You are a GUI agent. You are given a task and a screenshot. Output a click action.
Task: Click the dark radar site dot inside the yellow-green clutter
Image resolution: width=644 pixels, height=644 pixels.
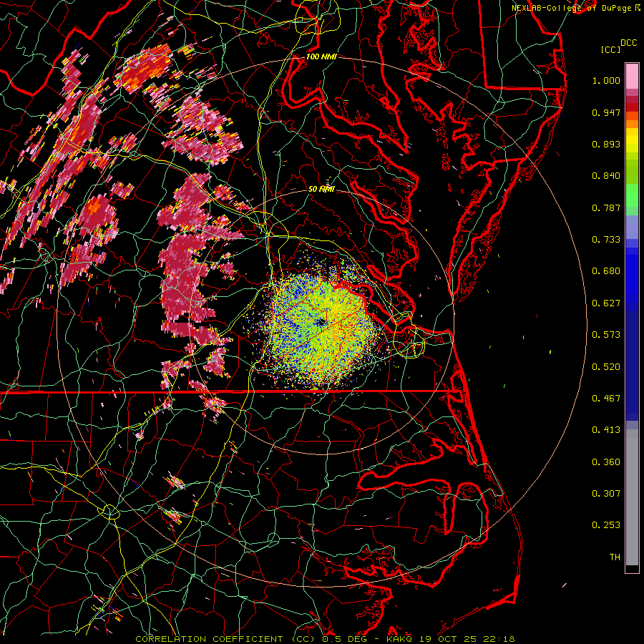click(321, 322)
